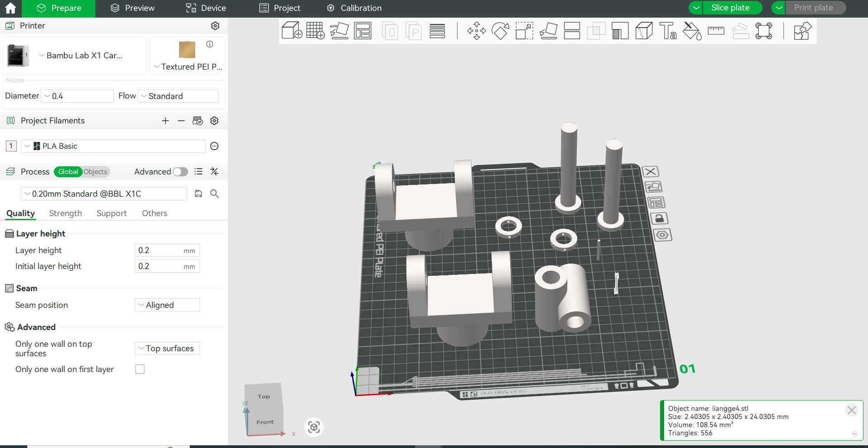The width and height of the screenshot is (868, 448).
Task: Open the color painting bucket tool
Action: coord(692,31)
